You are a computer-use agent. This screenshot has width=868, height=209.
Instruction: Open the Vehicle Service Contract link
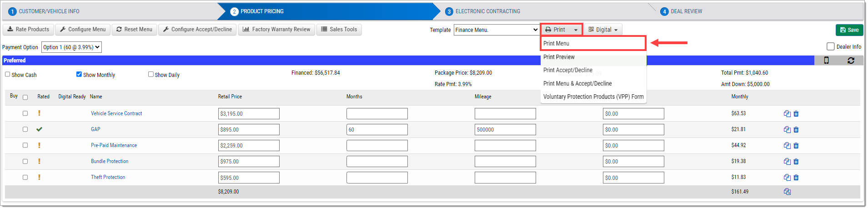coord(116,113)
